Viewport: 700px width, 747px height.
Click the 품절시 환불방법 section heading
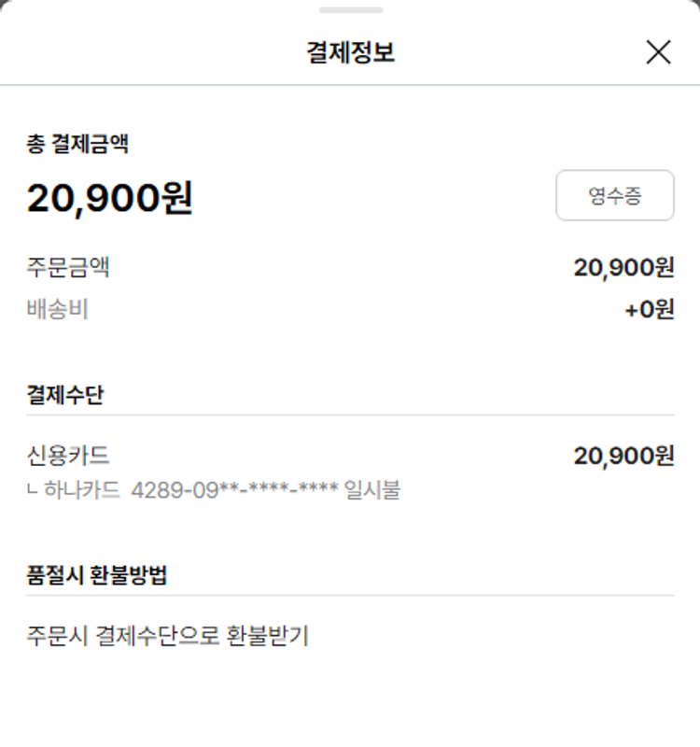click(97, 575)
